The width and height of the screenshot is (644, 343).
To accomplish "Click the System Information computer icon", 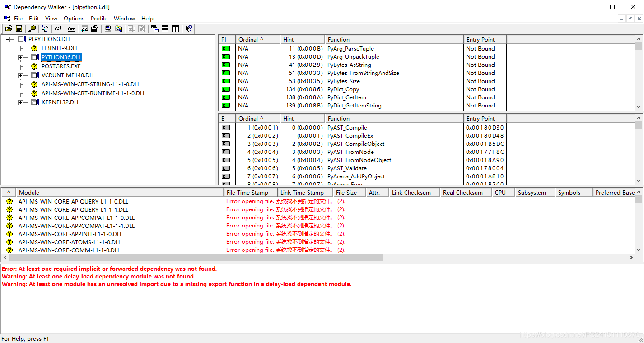I will coord(108,28).
